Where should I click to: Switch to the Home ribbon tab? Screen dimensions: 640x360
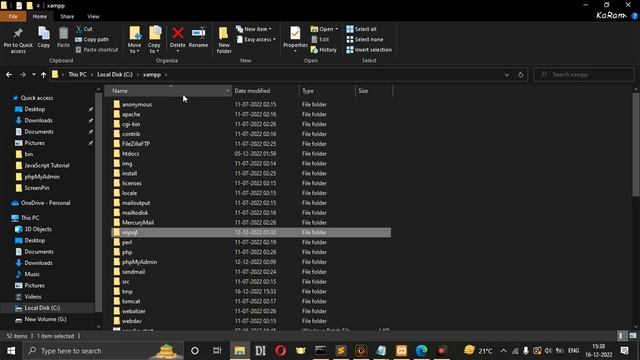[40, 16]
